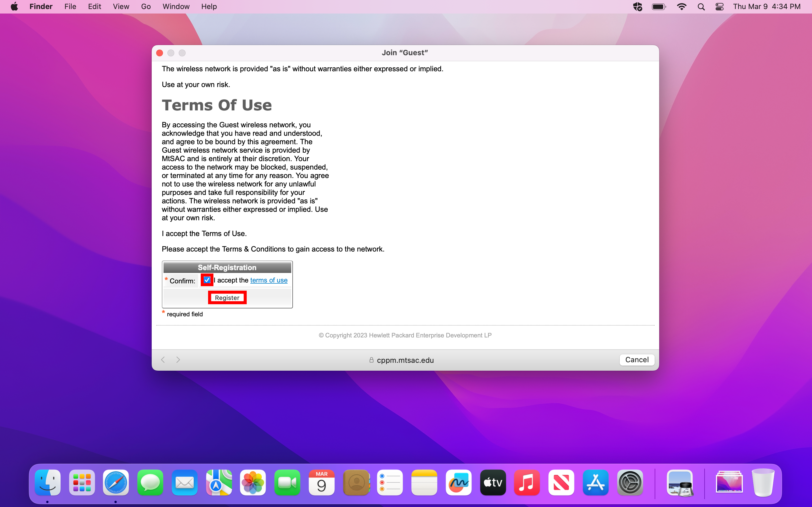812x507 pixels.
Task: Open Control Center in the menu bar
Action: pyautogui.click(x=720, y=7)
